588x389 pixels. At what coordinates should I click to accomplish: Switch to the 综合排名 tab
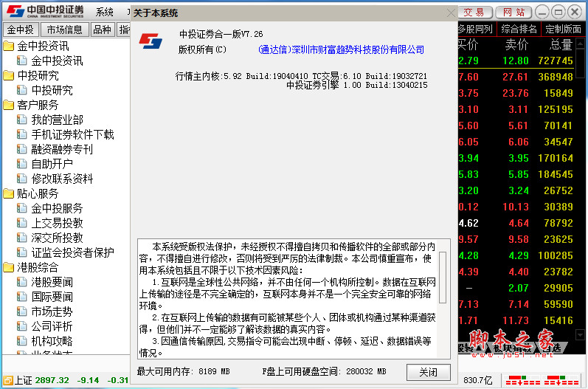(519, 29)
